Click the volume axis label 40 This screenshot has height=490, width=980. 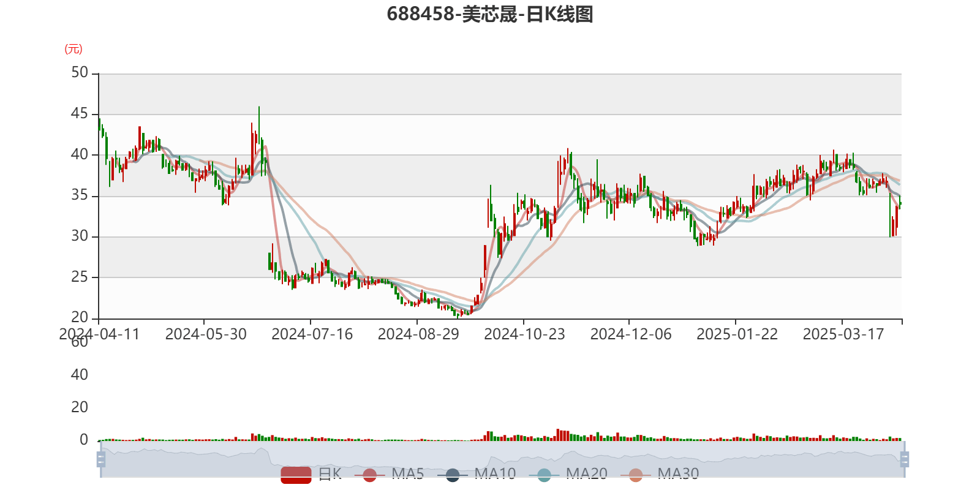point(80,375)
